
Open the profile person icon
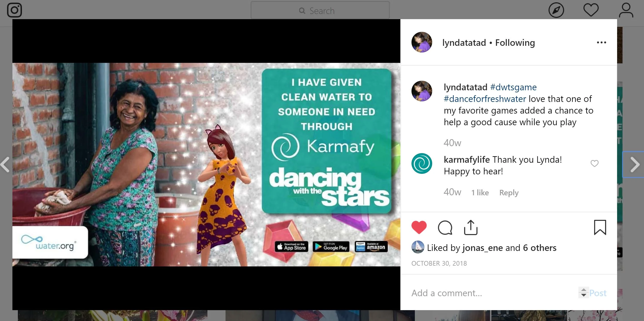click(x=626, y=10)
